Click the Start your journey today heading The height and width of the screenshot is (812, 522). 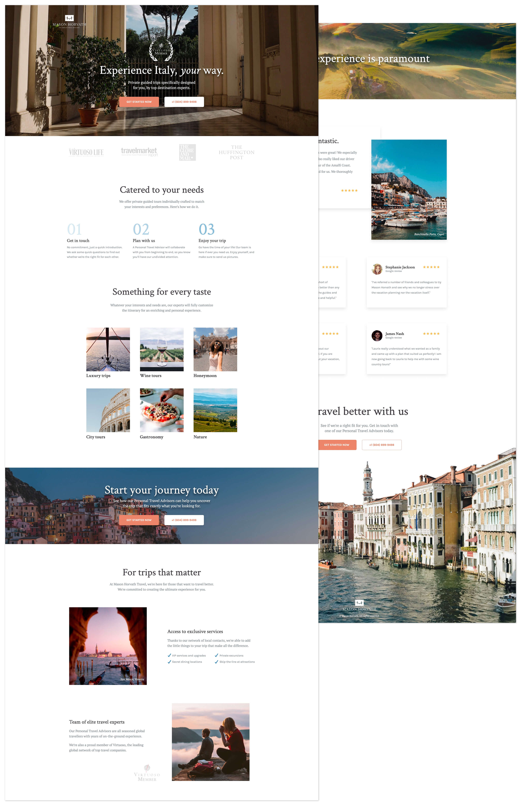pyautogui.click(x=162, y=490)
